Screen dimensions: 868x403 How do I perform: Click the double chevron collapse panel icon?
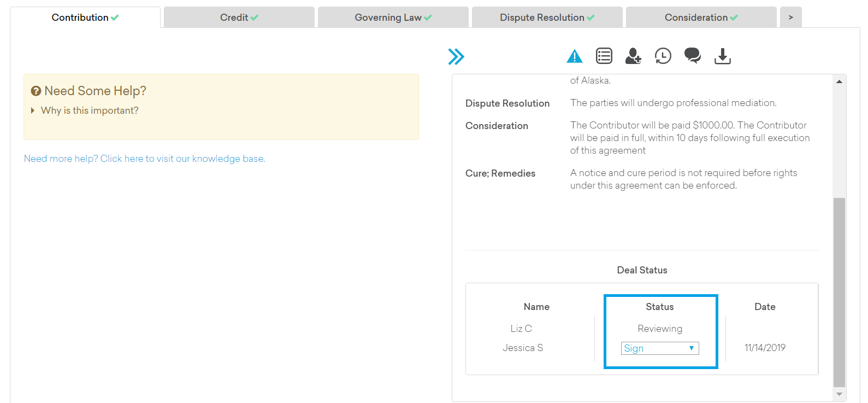pyautogui.click(x=456, y=56)
